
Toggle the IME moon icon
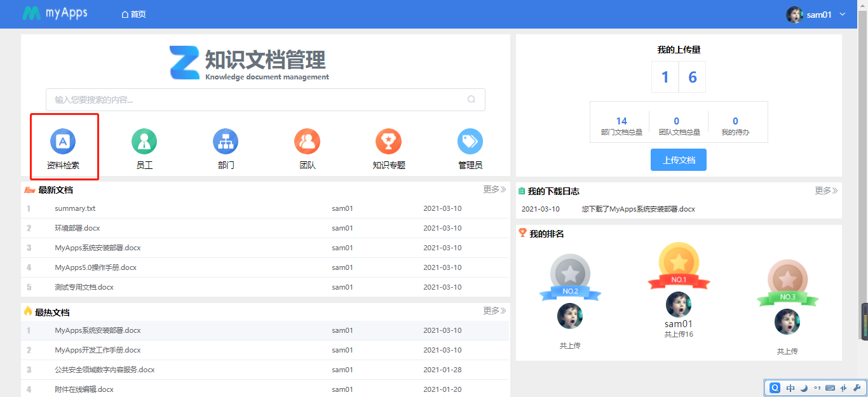804,387
